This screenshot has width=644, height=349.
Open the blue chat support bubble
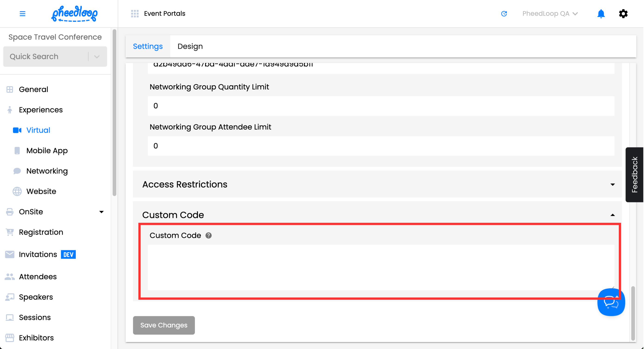pos(611,302)
